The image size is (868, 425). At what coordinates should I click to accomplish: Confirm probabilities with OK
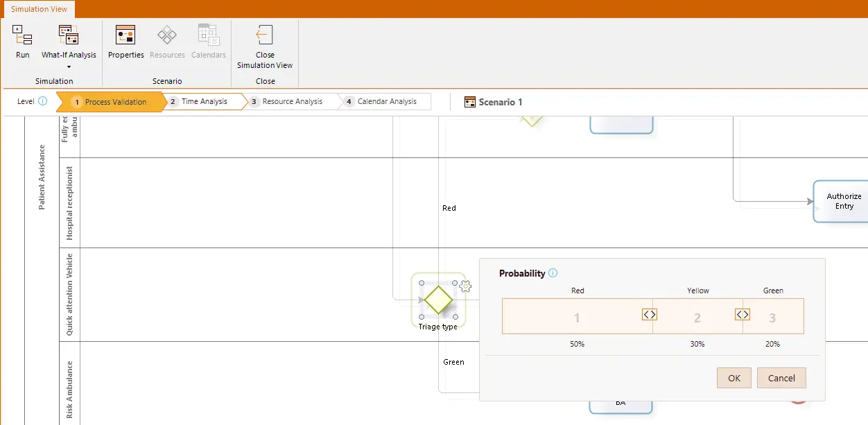pos(734,378)
